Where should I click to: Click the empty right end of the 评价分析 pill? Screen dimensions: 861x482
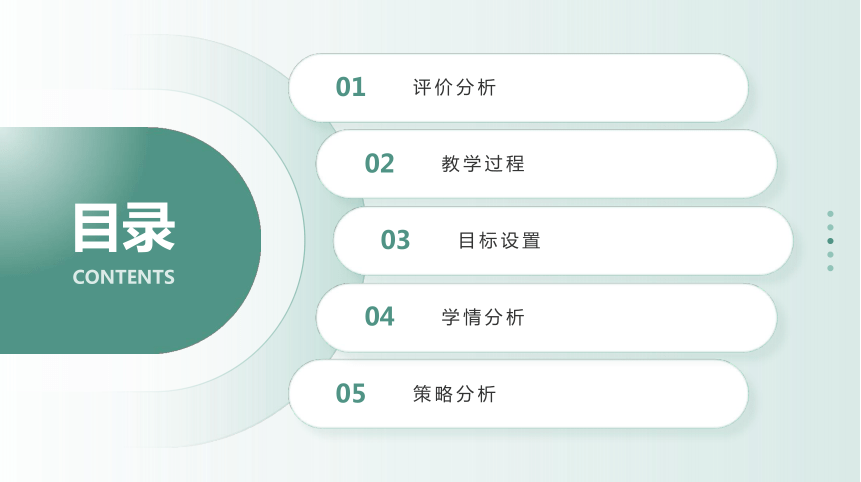pyautogui.click(x=659, y=87)
